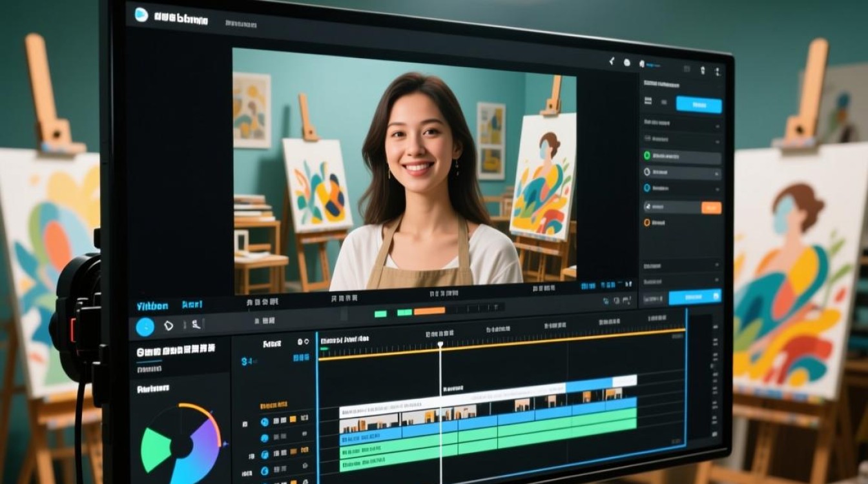Click the white playhead marker on the timeline ruler

click(440, 346)
